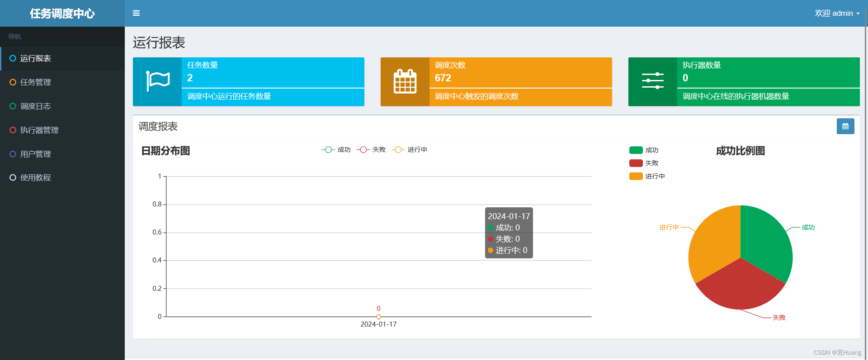The width and height of the screenshot is (868, 360).
Task: Go to the 调度日志 menu item
Action: click(62, 106)
